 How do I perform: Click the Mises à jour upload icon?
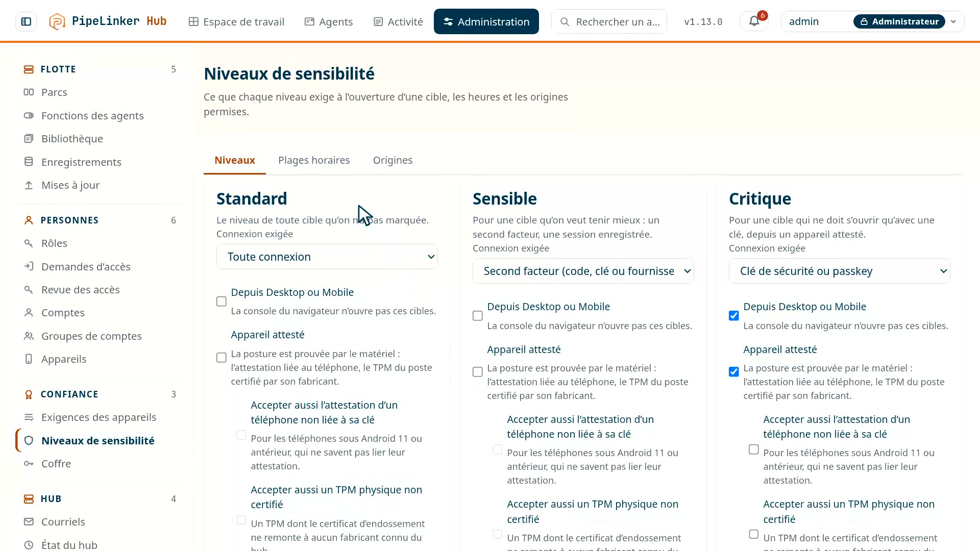(x=29, y=185)
